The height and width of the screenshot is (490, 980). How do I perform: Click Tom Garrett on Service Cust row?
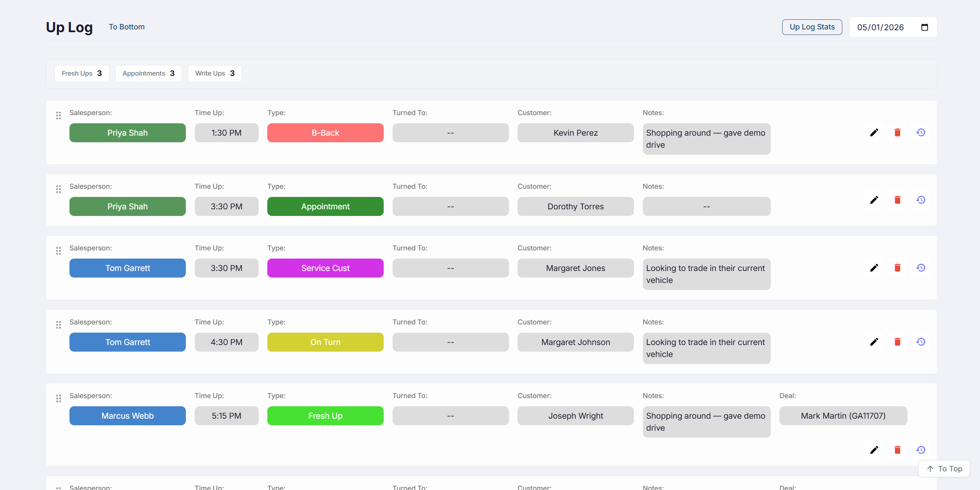tap(128, 268)
